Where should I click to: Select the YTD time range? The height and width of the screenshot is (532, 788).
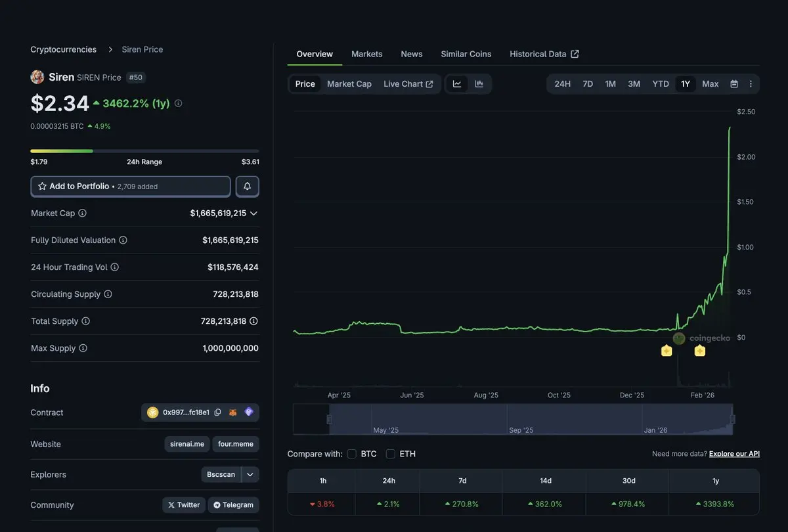[x=661, y=84]
